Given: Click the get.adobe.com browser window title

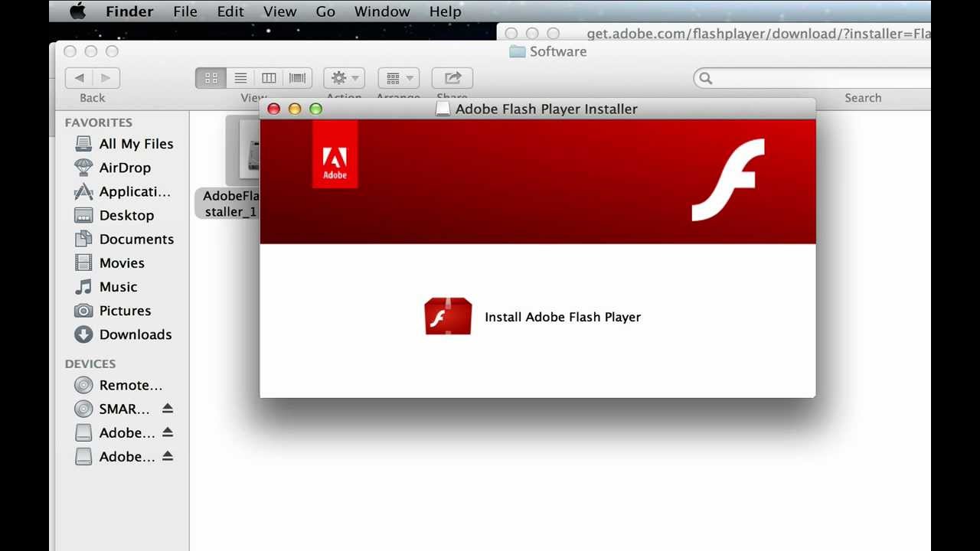Looking at the screenshot, I should (x=758, y=34).
